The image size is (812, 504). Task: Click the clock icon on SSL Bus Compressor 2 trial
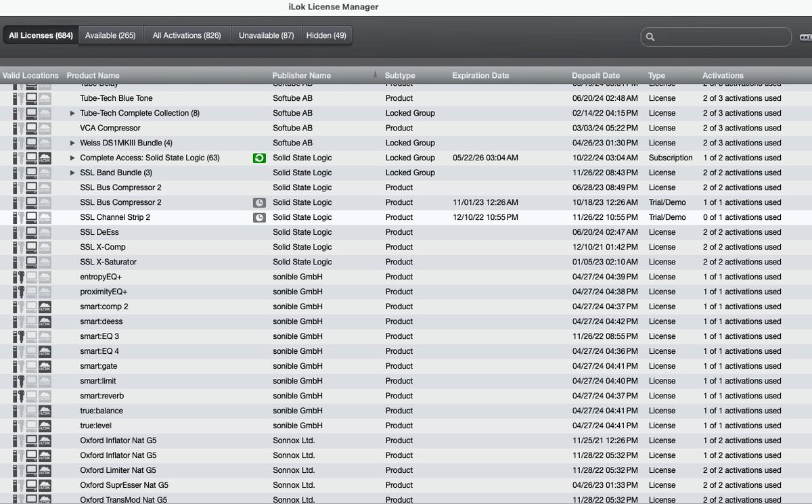(259, 202)
